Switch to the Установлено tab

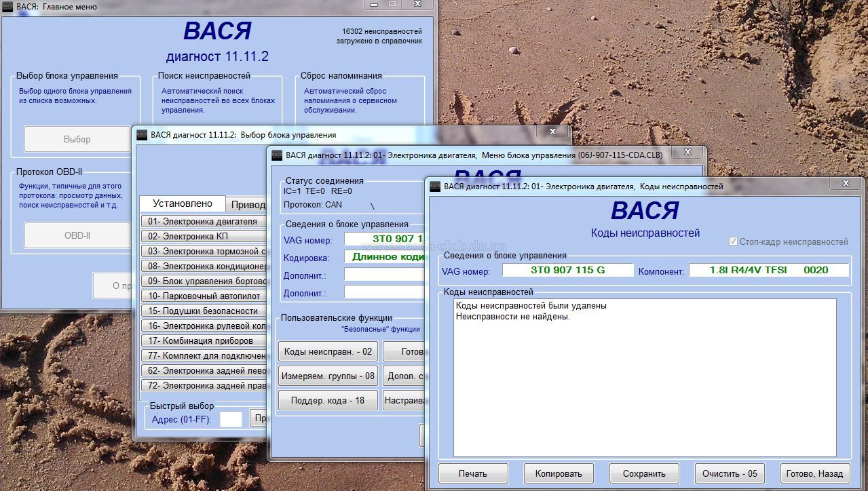pyautogui.click(x=183, y=203)
